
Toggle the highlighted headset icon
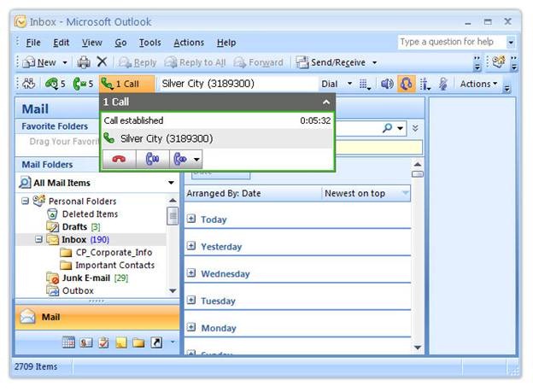406,84
